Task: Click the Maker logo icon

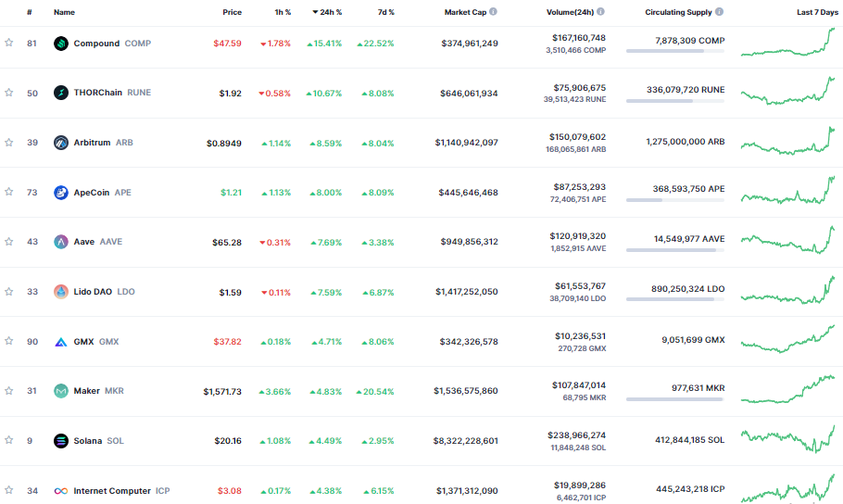Action: click(61, 391)
